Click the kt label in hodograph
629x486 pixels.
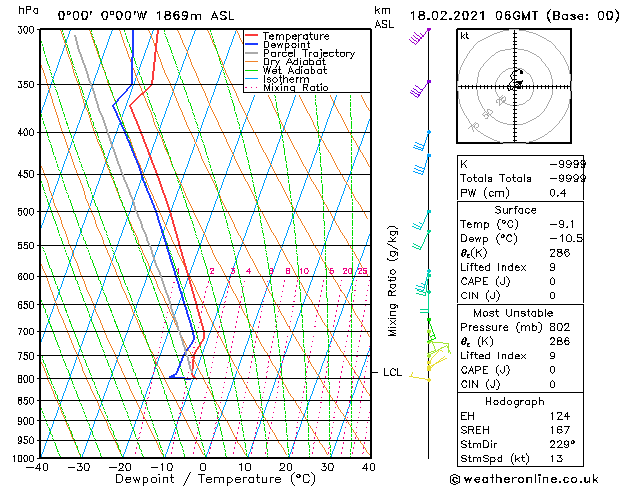coord(465,36)
